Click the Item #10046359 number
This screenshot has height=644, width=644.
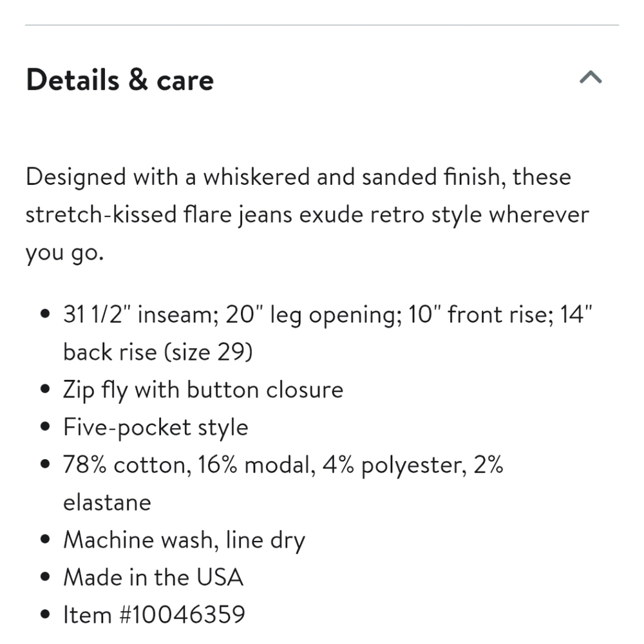click(154, 615)
